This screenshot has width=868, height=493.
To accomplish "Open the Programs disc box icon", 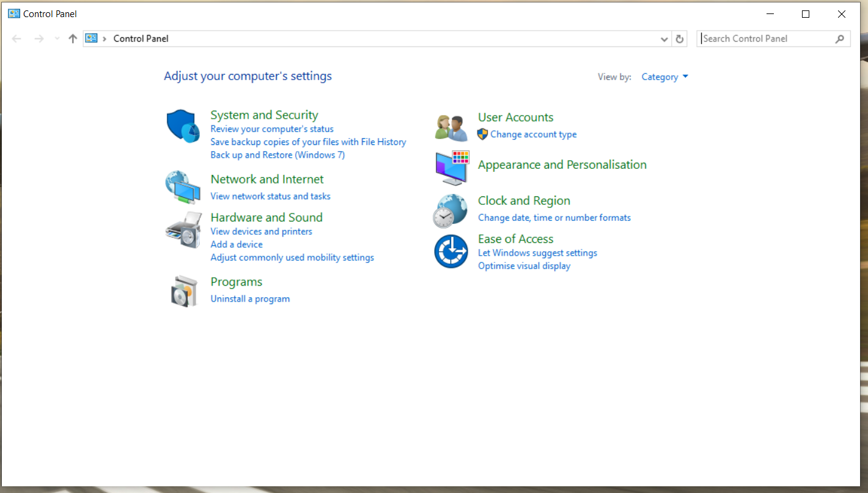I will tap(184, 291).
